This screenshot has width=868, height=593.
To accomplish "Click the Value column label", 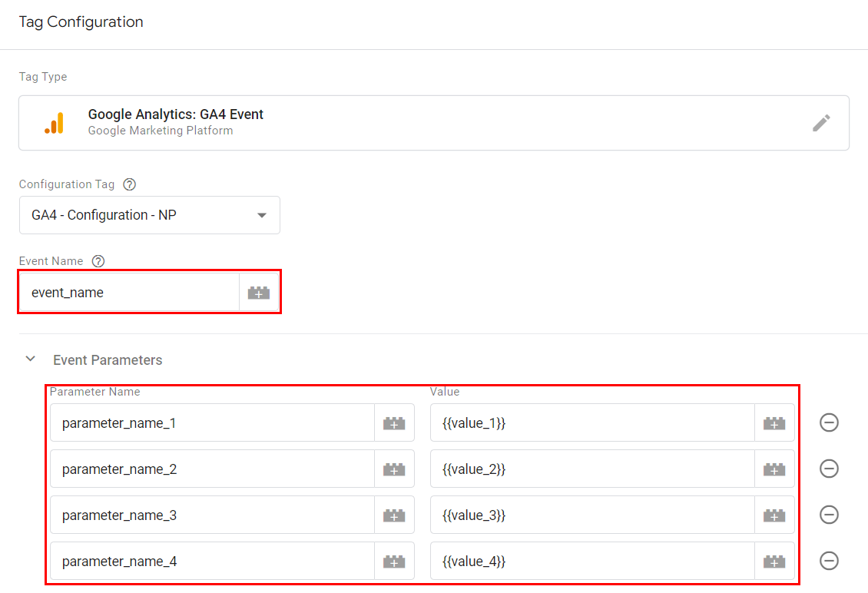I will coord(445,392).
